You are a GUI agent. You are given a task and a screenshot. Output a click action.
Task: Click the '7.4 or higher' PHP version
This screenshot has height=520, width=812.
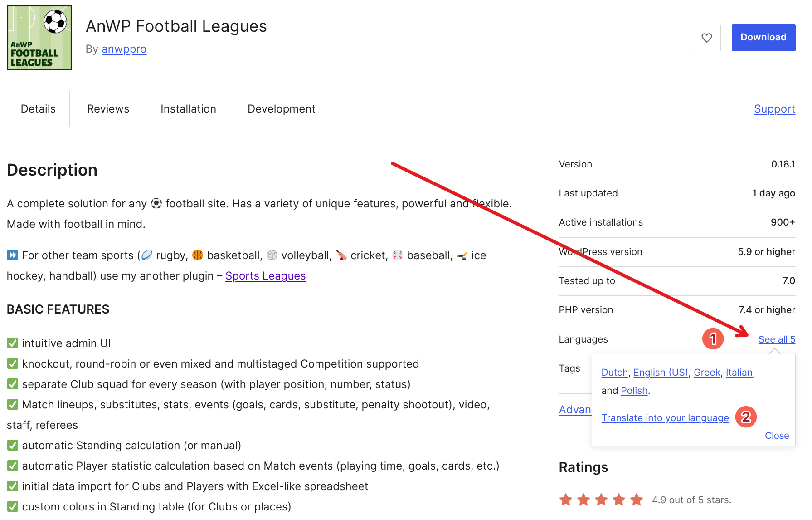(x=767, y=310)
